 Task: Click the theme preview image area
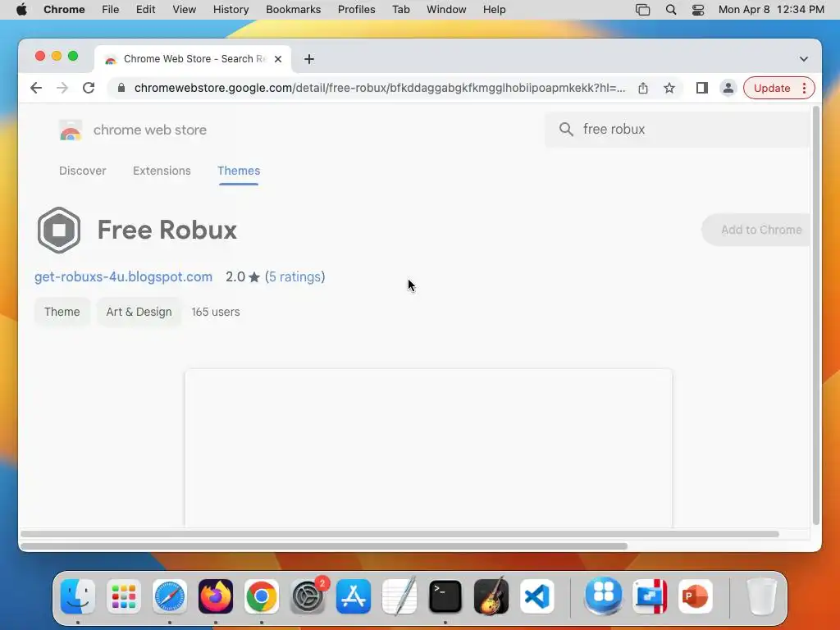tap(428, 448)
